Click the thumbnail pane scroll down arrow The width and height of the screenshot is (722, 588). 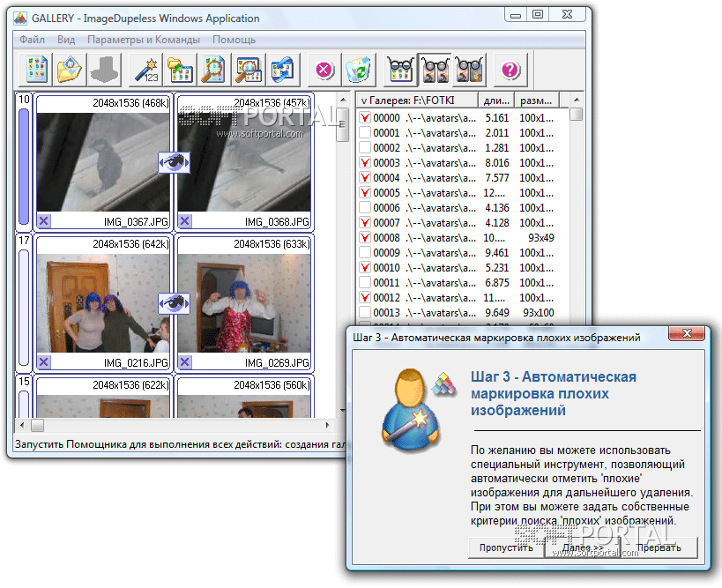(x=343, y=410)
